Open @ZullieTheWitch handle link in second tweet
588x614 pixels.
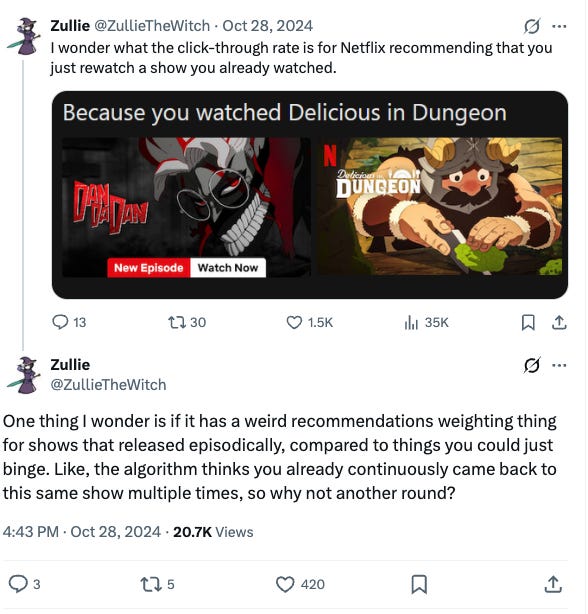point(108,385)
